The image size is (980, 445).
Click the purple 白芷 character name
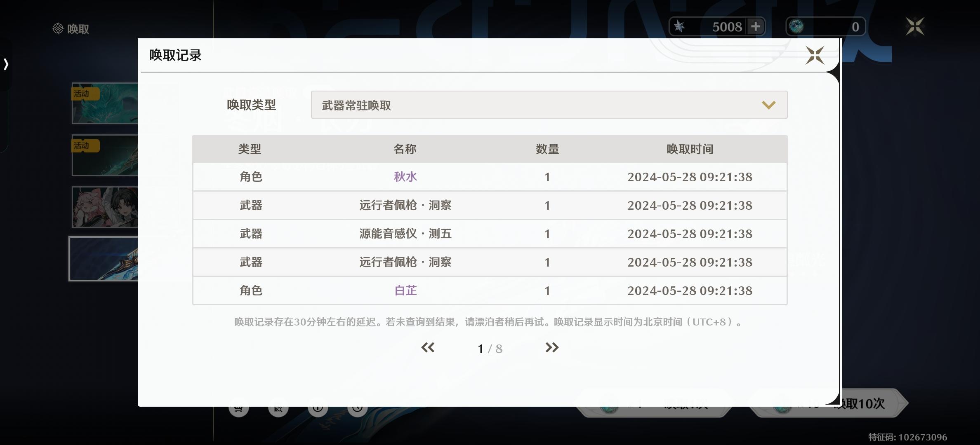(x=405, y=290)
